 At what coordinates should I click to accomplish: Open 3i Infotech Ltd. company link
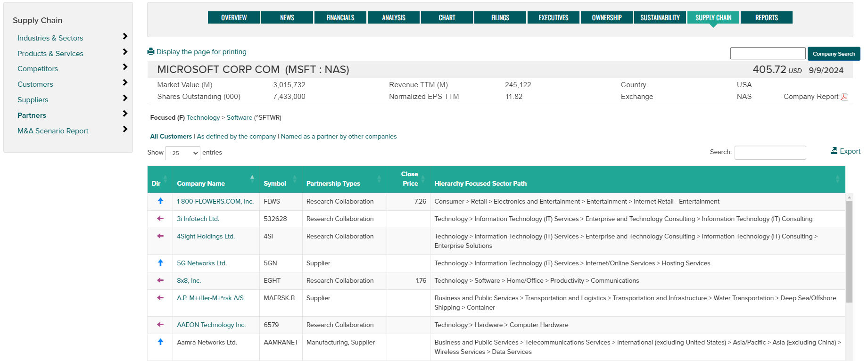click(198, 219)
